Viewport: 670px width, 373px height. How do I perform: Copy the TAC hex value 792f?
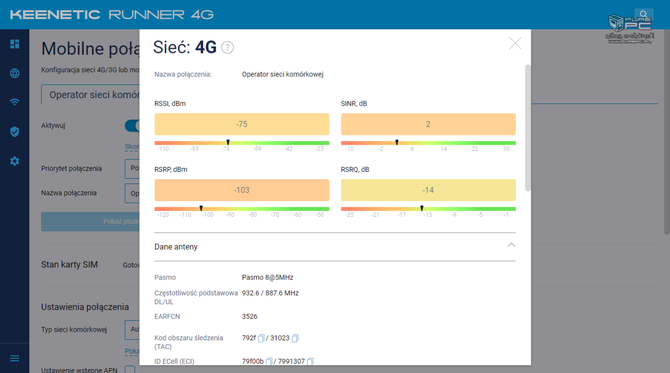pyautogui.click(x=261, y=338)
